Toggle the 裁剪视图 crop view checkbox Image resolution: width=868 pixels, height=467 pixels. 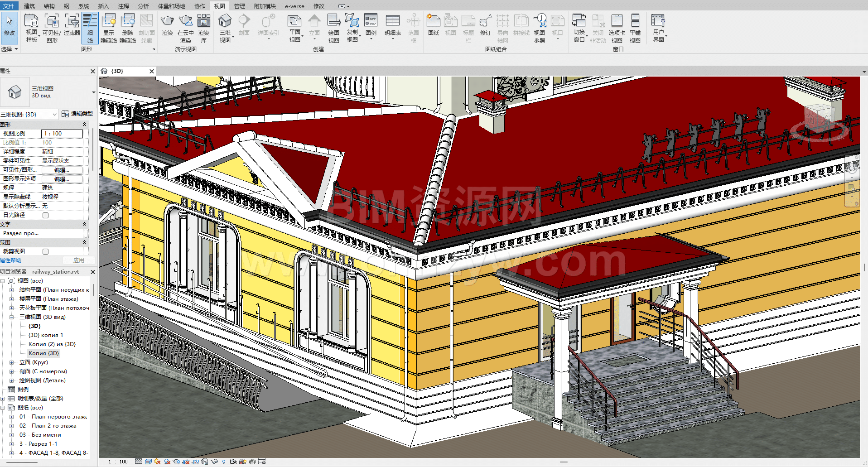pyautogui.click(x=45, y=251)
